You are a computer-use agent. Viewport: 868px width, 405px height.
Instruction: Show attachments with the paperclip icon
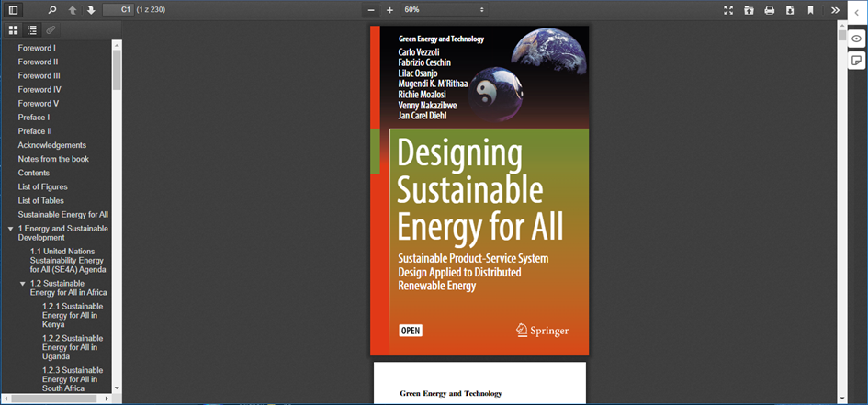tap(51, 30)
